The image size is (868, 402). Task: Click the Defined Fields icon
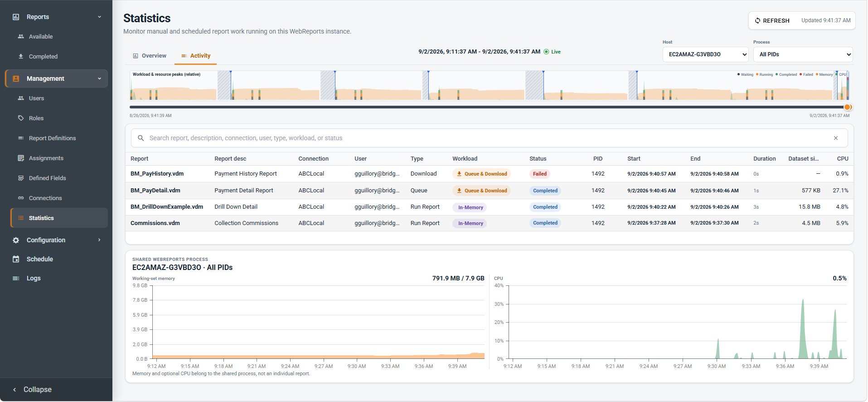[21, 178]
